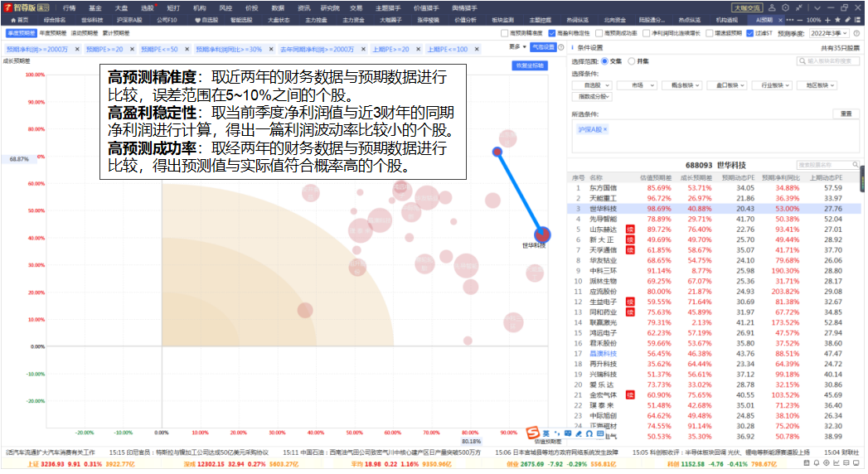Open the 选股 menu
868x474 pixels.
pyautogui.click(x=148, y=7)
